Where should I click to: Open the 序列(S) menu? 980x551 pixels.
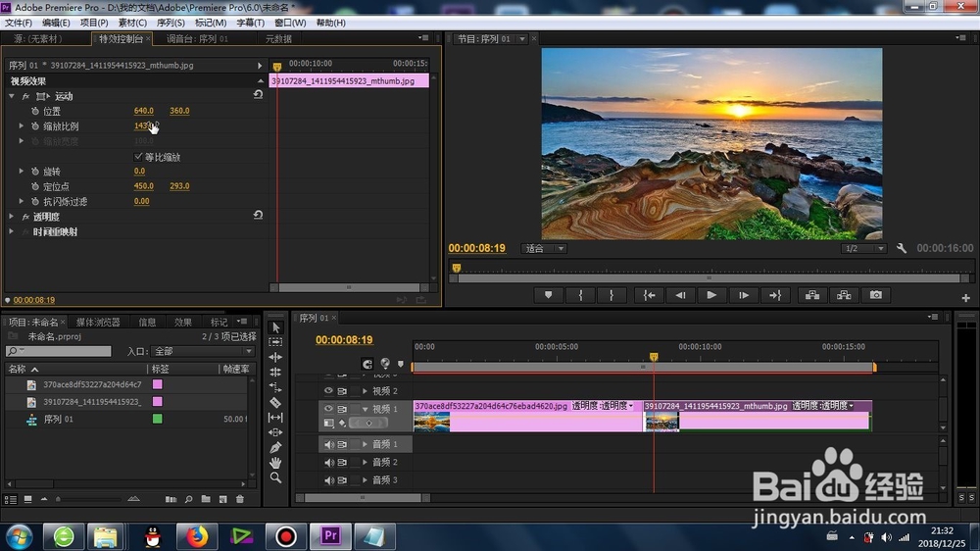pyautogui.click(x=171, y=23)
